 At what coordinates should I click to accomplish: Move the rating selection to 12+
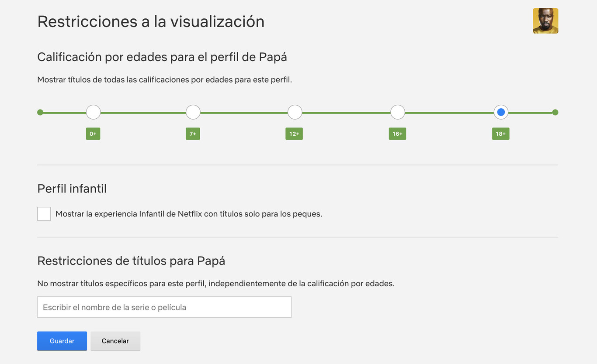[x=294, y=112]
